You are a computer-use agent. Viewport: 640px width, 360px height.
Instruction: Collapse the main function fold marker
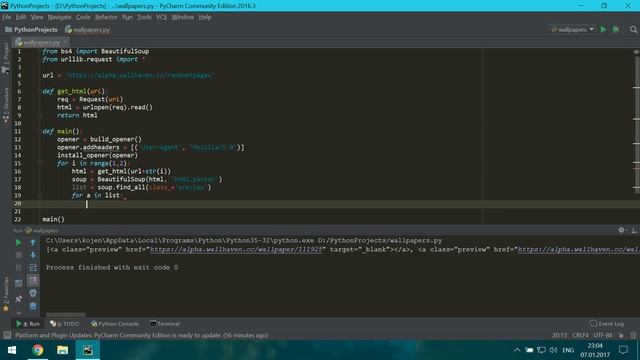40,131
